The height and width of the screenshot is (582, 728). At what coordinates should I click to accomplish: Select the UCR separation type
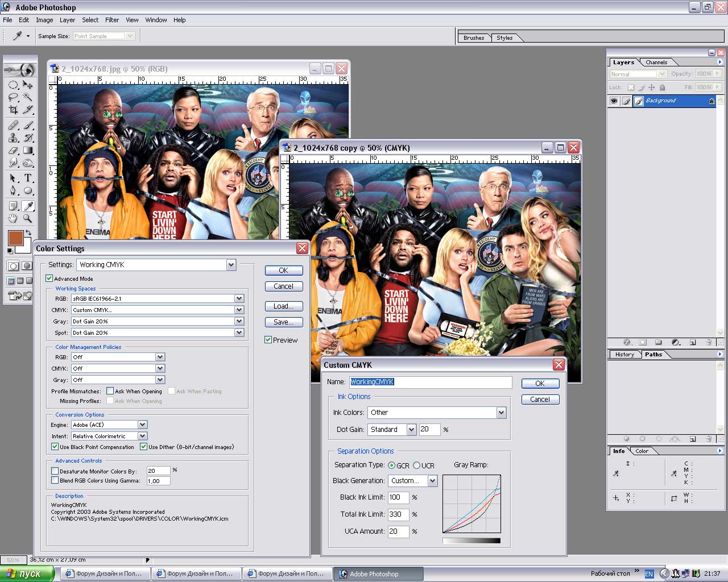point(417,465)
